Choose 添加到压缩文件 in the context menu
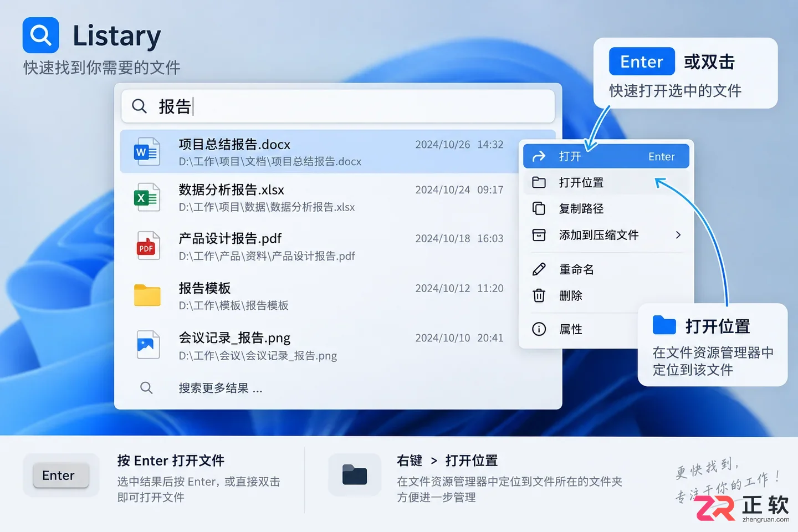Image resolution: width=798 pixels, height=532 pixels. 606,235
